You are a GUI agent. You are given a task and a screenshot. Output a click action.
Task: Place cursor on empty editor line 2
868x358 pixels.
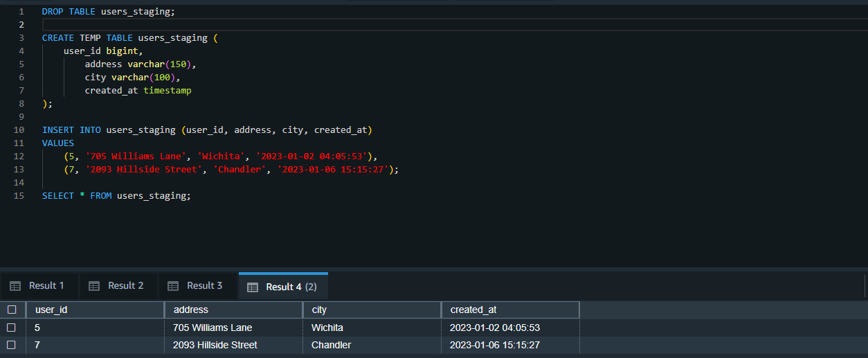(277, 25)
